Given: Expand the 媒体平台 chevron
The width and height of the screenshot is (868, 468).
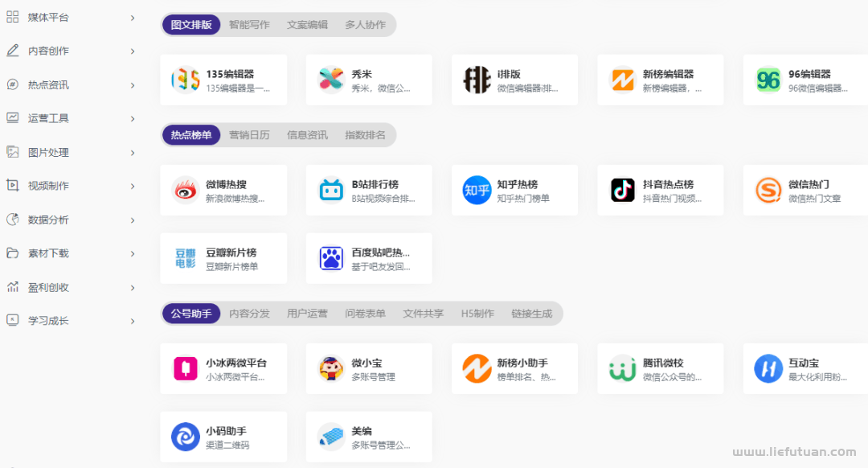Looking at the screenshot, I should coord(133,18).
